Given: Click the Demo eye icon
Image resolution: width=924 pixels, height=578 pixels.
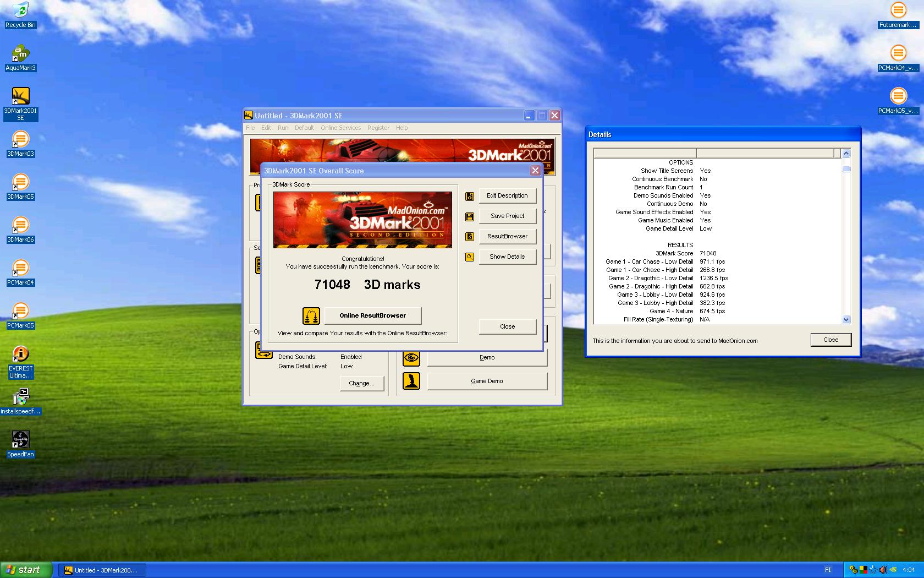Looking at the screenshot, I should point(411,358).
